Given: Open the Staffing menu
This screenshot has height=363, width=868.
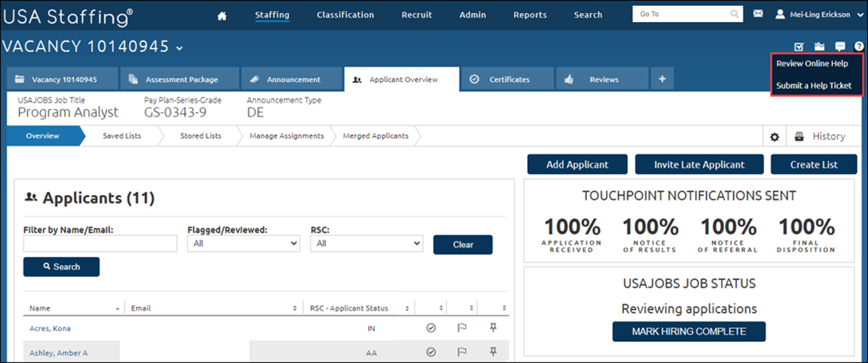Looking at the screenshot, I should pos(272,15).
